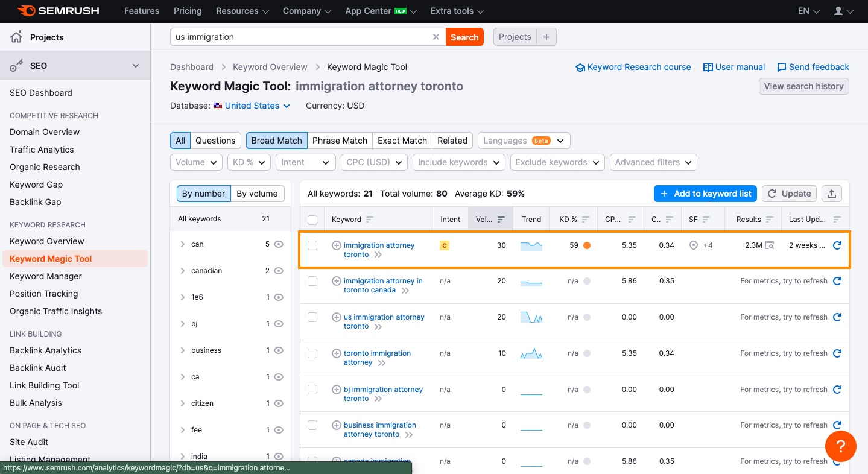Refresh metrics for immigration attorney toronto row
This screenshot has width=868, height=474.
[837, 245]
